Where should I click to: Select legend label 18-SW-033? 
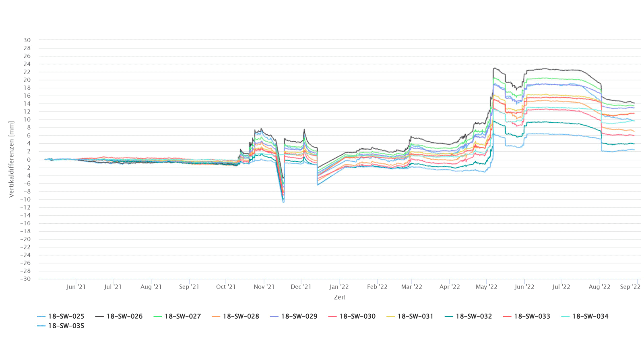pos(532,316)
